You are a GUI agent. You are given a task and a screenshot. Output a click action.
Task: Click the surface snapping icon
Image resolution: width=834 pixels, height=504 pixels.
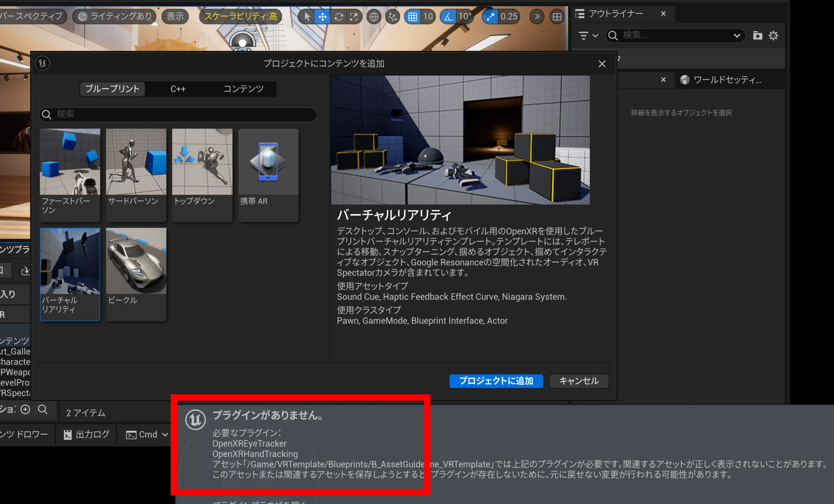(x=393, y=17)
